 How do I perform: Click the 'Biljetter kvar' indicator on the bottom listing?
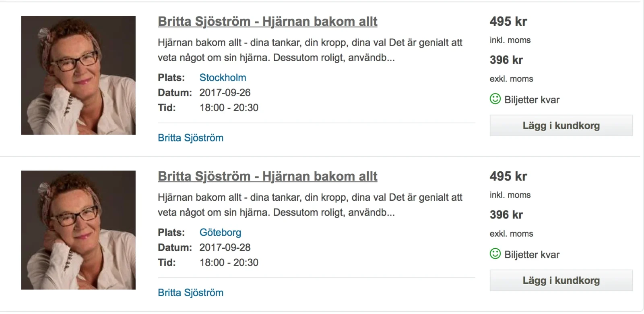pos(532,254)
